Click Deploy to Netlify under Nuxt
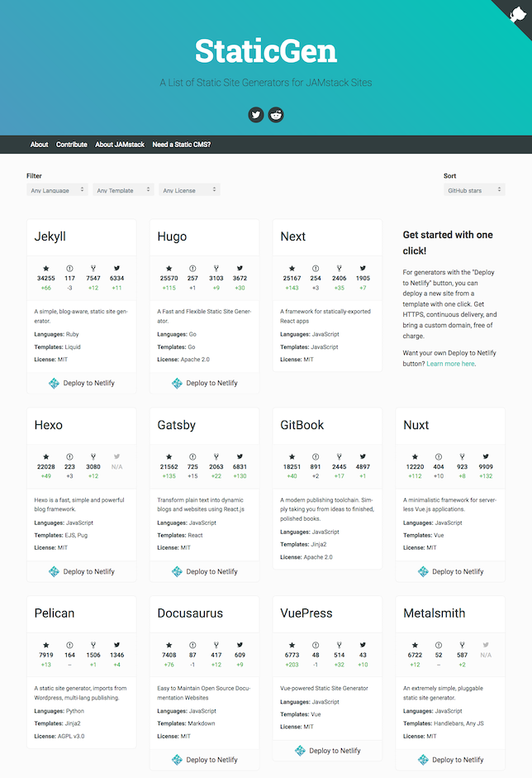This screenshot has width=532, height=778. (x=450, y=571)
